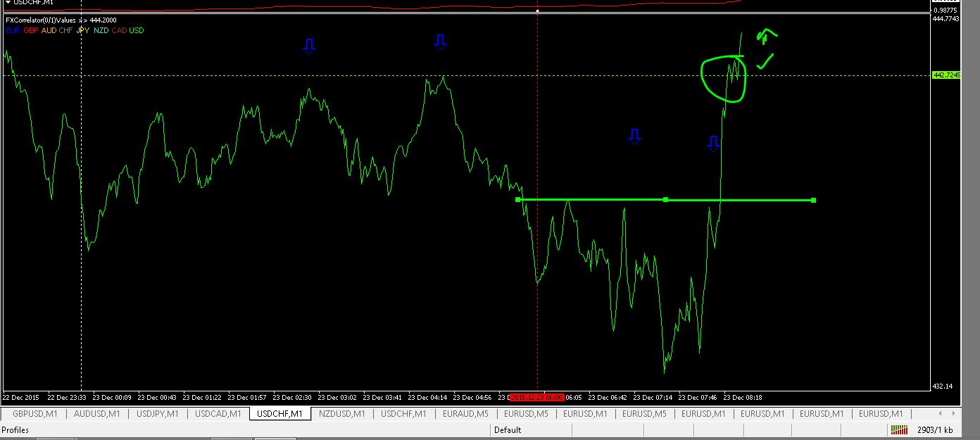The width and height of the screenshot is (980, 440).
Task: Click the blue EUR currency label
Action: [x=12, y=30]
